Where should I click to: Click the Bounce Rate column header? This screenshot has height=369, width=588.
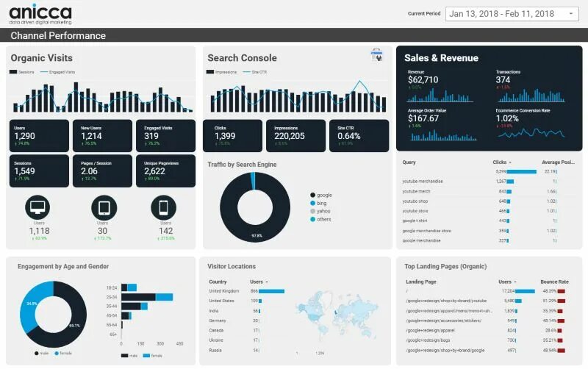[x=555, y=282]
